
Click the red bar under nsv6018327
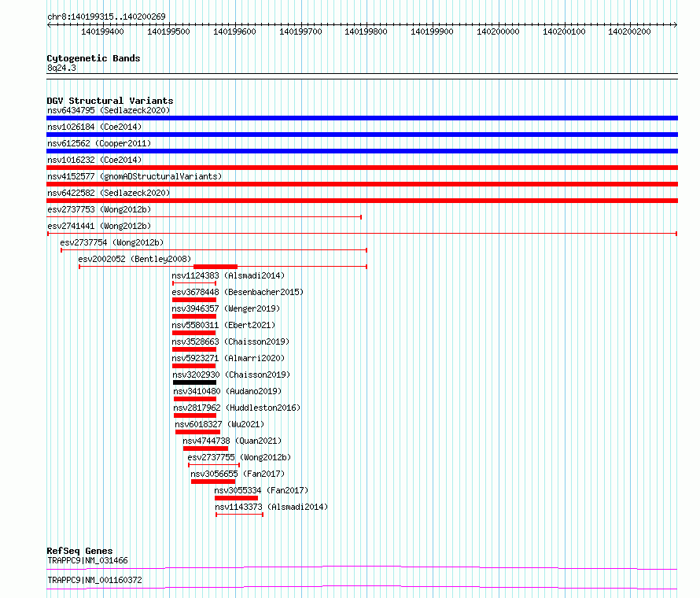197,432
